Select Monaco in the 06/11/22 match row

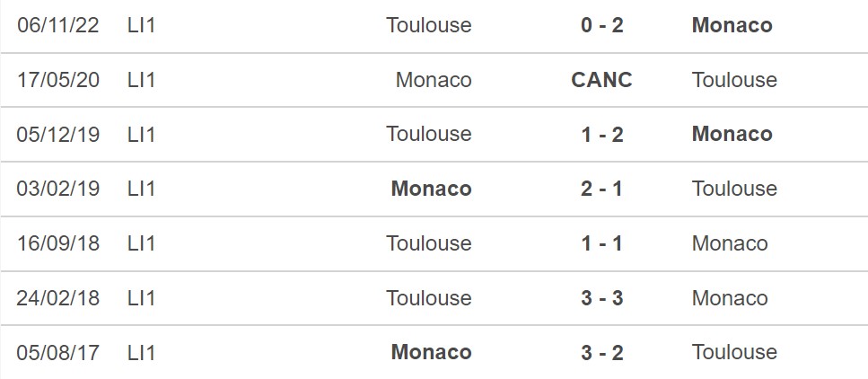point(732,25)
